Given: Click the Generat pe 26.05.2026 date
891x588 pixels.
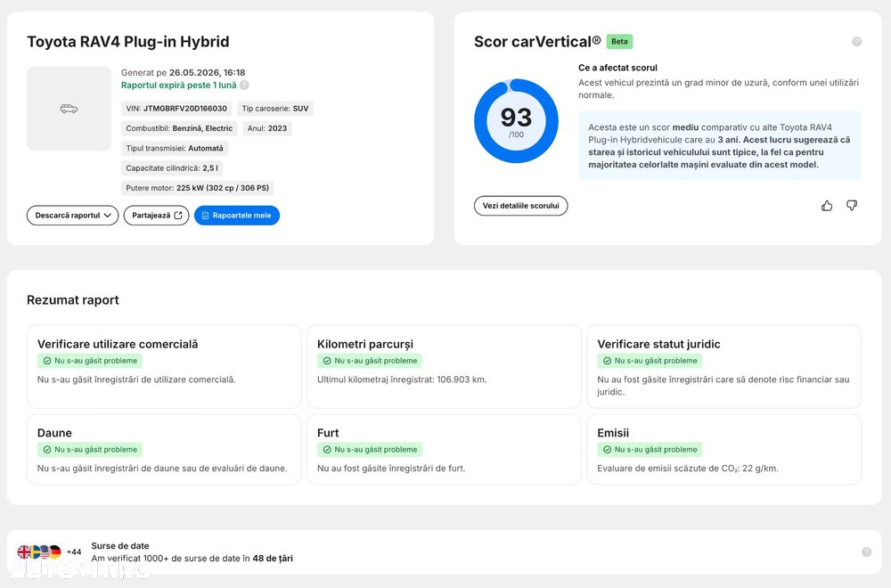Looking at the screenshot, I should (183, 73).
